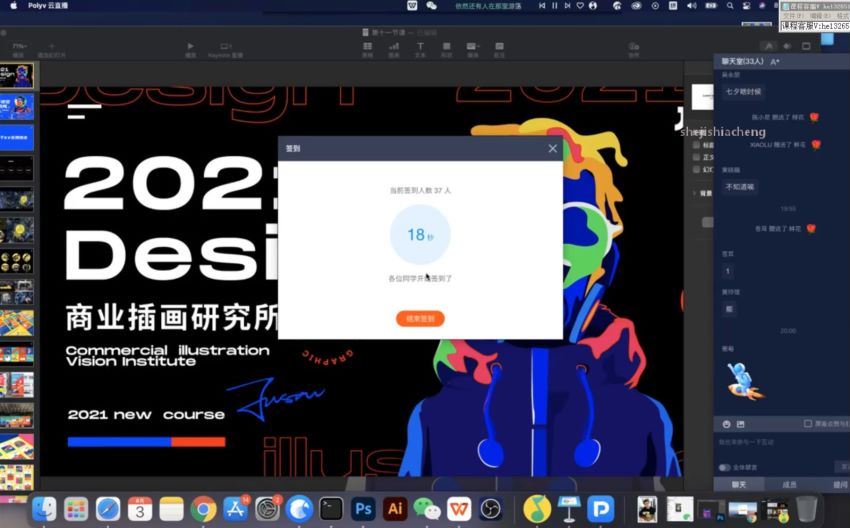Image resolution: width=850 pixels, height=528 pixels.
Task: Open the Apple menu
Action: click(x=14, y=5)
